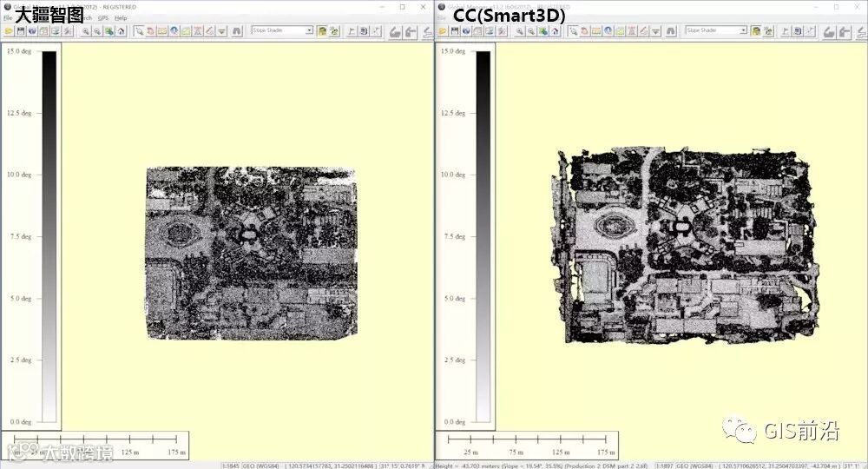Home full-view icon in CC(Smart3D) window

click(555, 31)
